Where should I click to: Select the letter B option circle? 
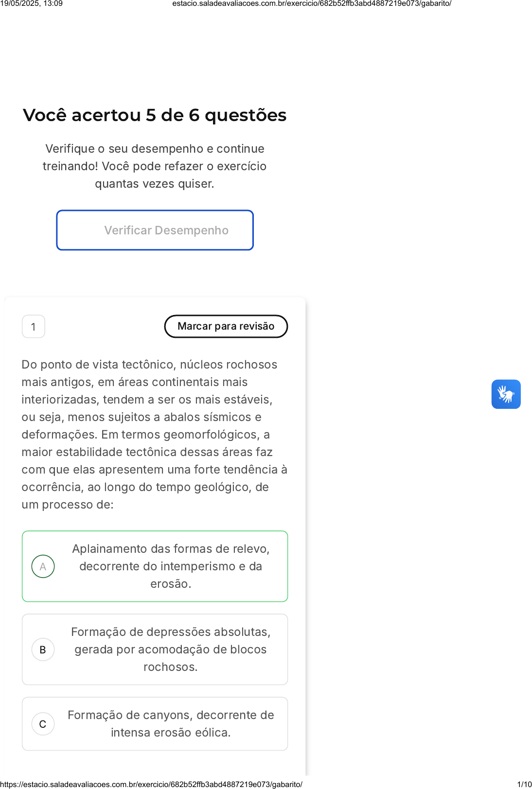43,649
